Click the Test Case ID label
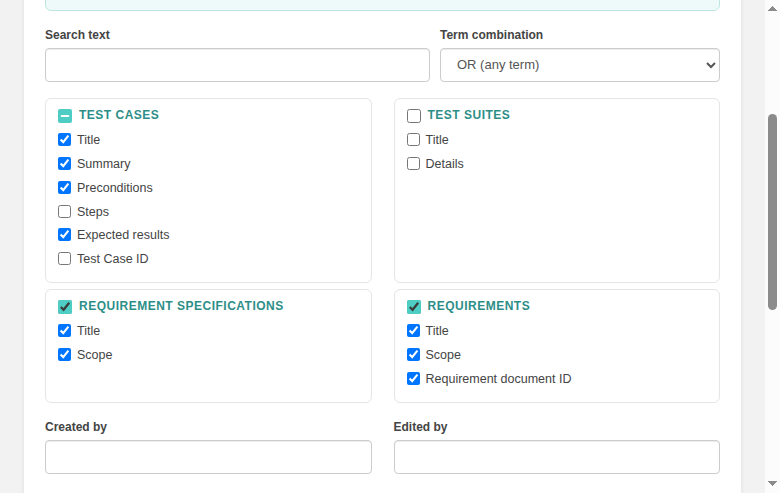 (113, 259)
